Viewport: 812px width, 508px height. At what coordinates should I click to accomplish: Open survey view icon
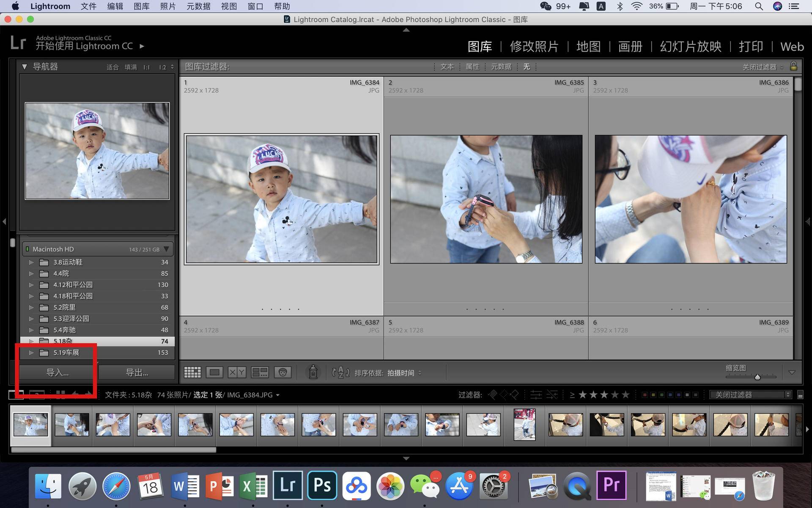point(260,373)
